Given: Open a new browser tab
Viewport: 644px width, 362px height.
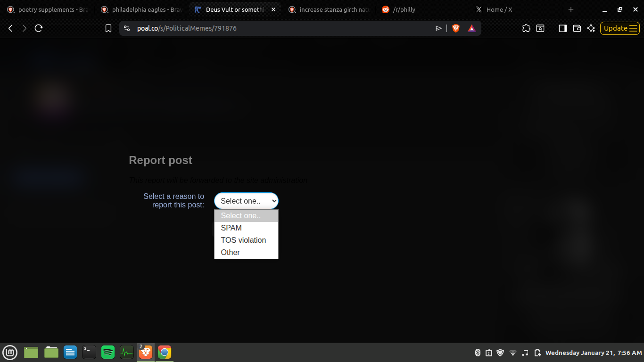Looking at the screenshot, I should click(571, 9).
